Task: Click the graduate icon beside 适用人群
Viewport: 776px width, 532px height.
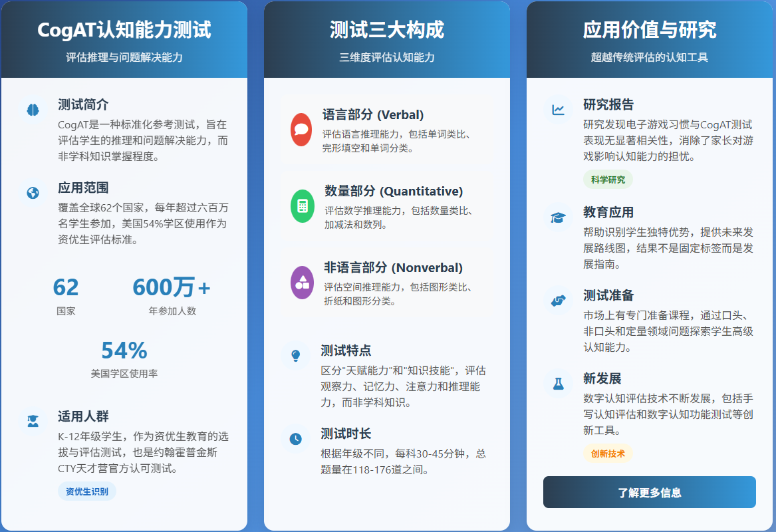Action: (x=33, y=421)
